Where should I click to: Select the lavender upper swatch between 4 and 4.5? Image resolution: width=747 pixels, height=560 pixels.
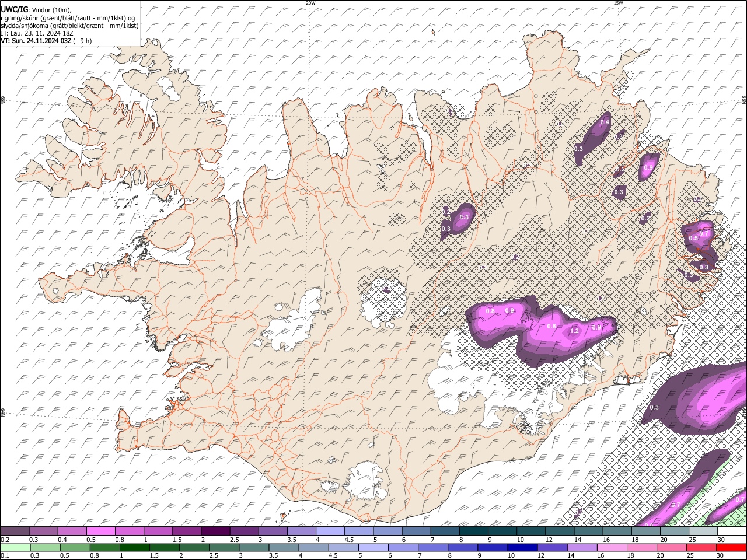[330, 531]
